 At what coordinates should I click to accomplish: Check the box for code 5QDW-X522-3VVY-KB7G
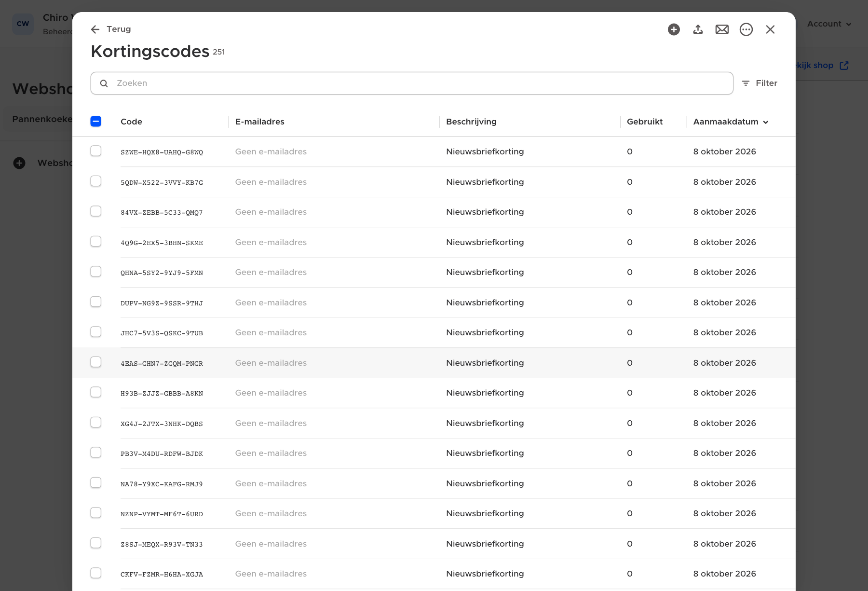click(96, 181)
